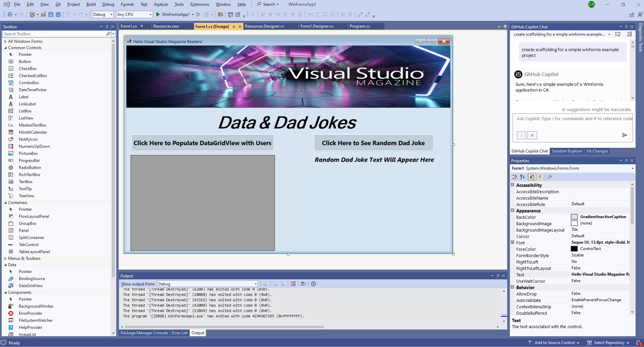The width and height of the screenshot is (644, 347).
Task: Click the Save All toolbar icon
Action: tap(58, 14)
